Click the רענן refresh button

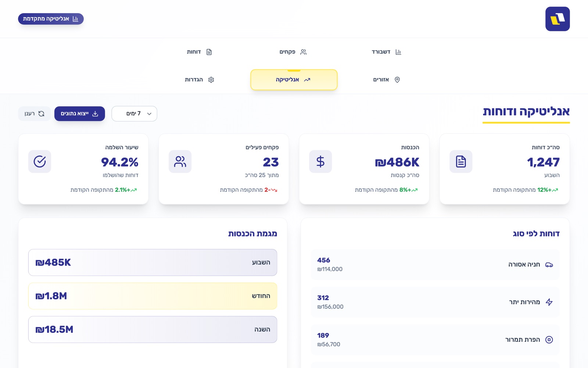[x=35, y=114]
